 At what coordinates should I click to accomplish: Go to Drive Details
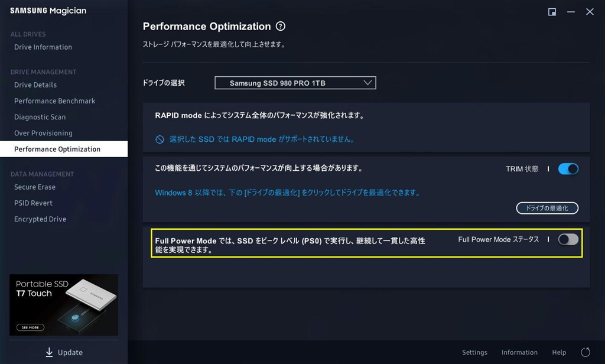pos(35,85)
